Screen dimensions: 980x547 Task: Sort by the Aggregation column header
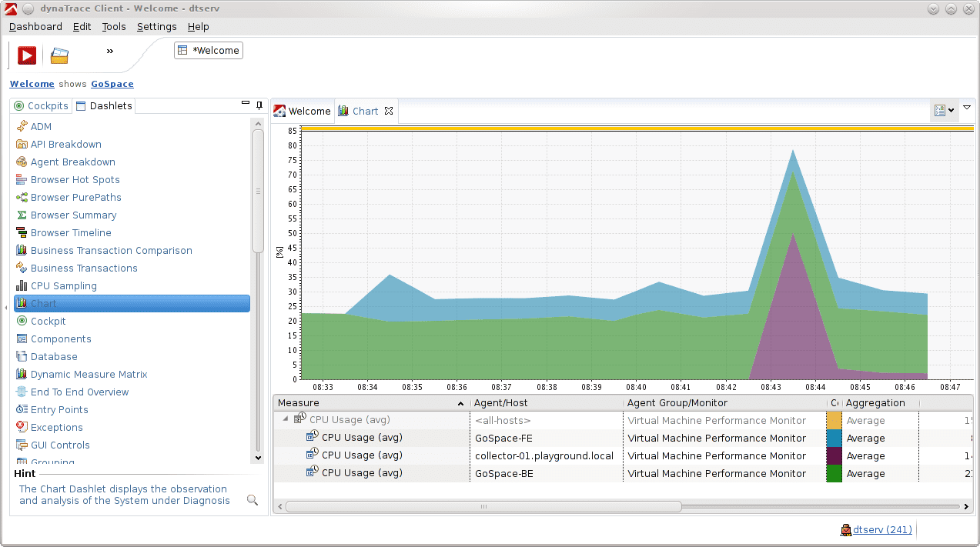pyautogui.click(x=881, y=402)
